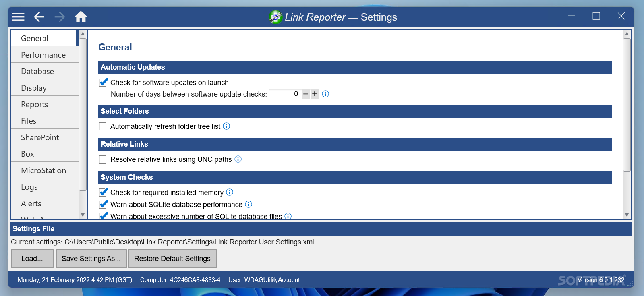Enable Automatically refresh folder tree list

click(x=103, y=126)
